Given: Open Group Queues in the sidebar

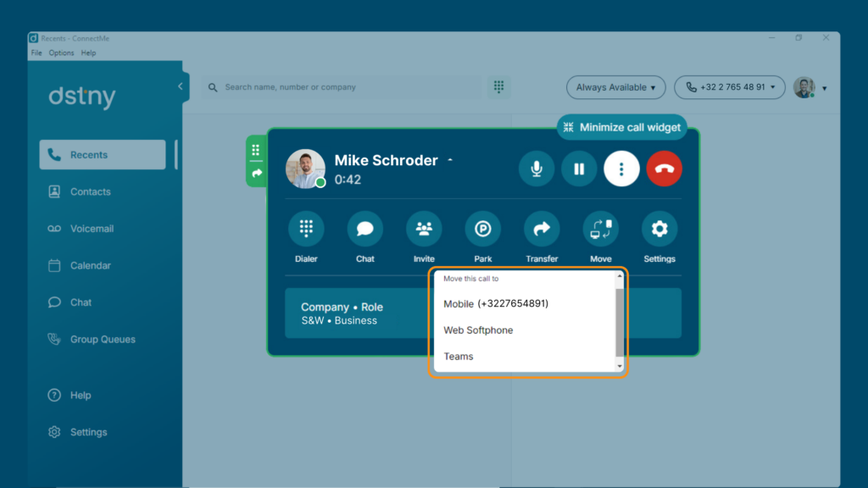Looking at the screenshot, I should [103, 339].
